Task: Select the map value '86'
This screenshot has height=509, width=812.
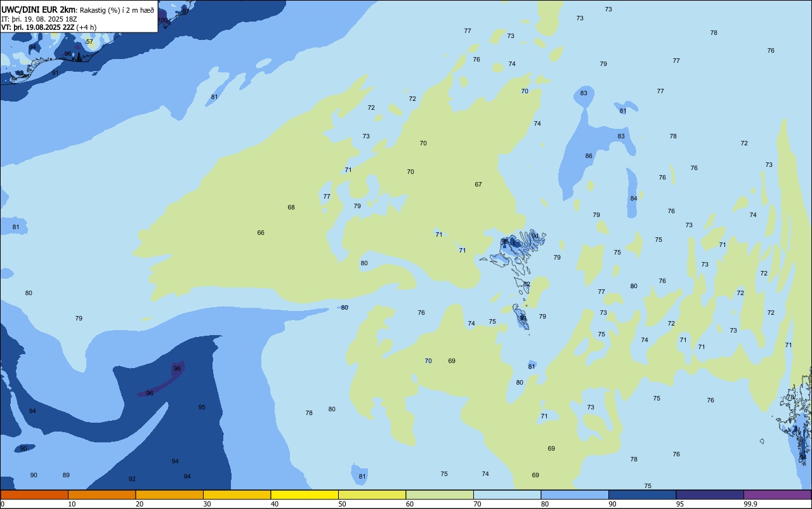Action: click(x=589, y=156)
